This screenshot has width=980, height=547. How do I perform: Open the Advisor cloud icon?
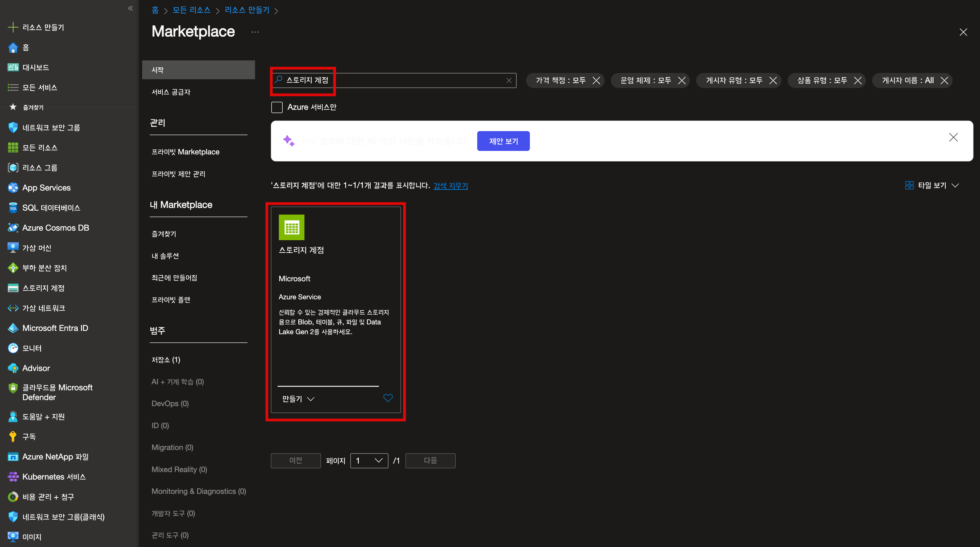13,368
